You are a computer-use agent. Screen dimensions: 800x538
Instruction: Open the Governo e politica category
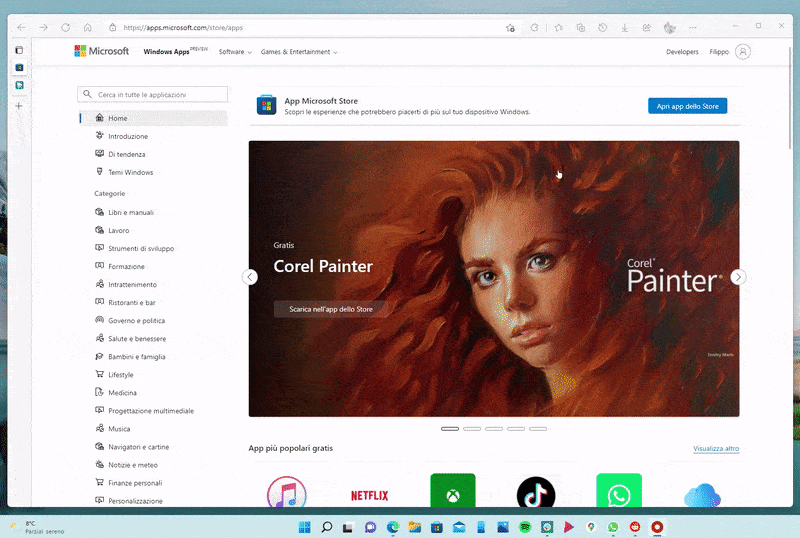(130, 321)
